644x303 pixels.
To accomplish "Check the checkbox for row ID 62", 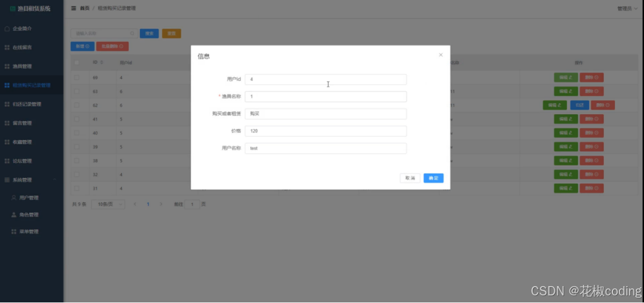I will point(77,105).
